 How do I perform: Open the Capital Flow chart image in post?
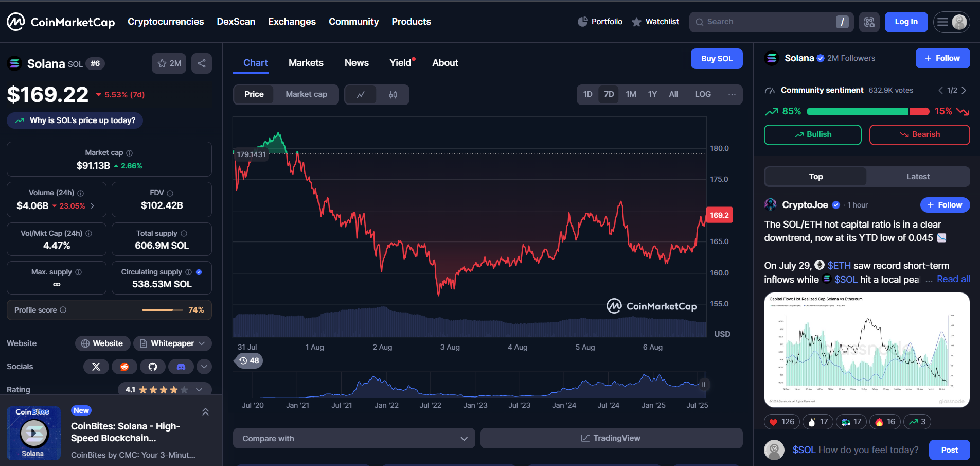(867, 350)
